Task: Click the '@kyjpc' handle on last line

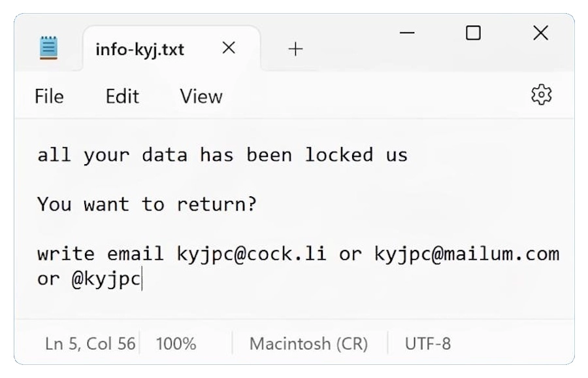Action: pos(106,279)
